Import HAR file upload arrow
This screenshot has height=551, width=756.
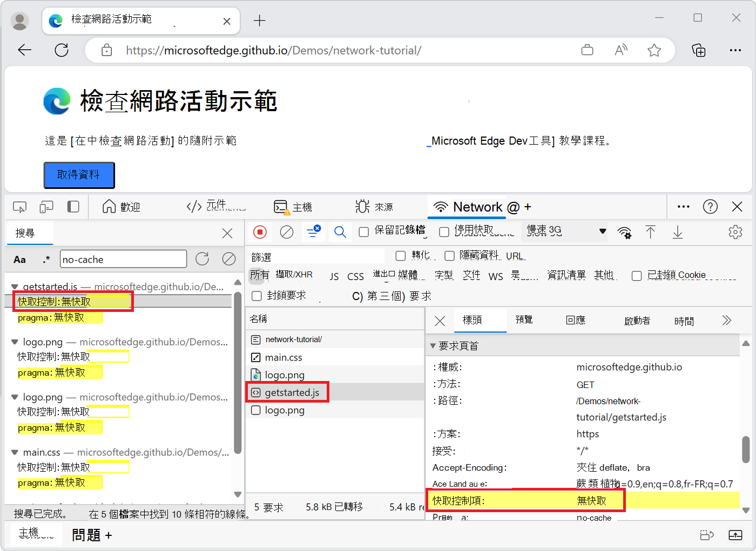(x=651, y=232)
